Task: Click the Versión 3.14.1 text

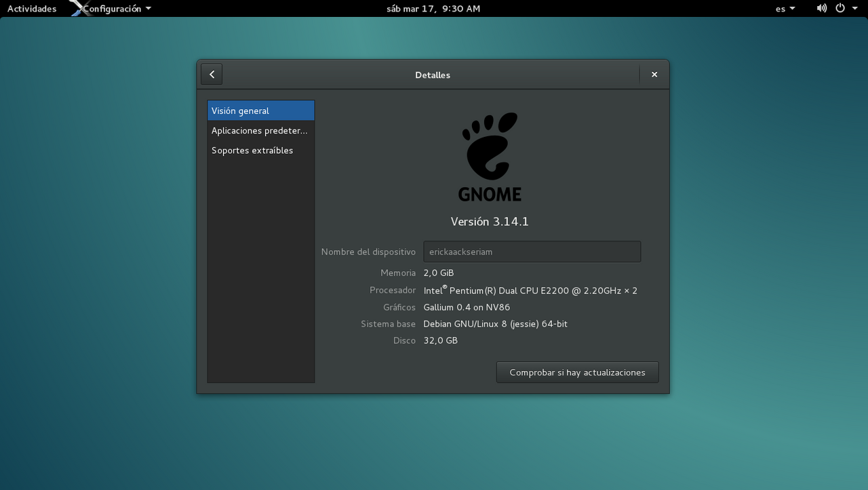Action: [490, 222]
